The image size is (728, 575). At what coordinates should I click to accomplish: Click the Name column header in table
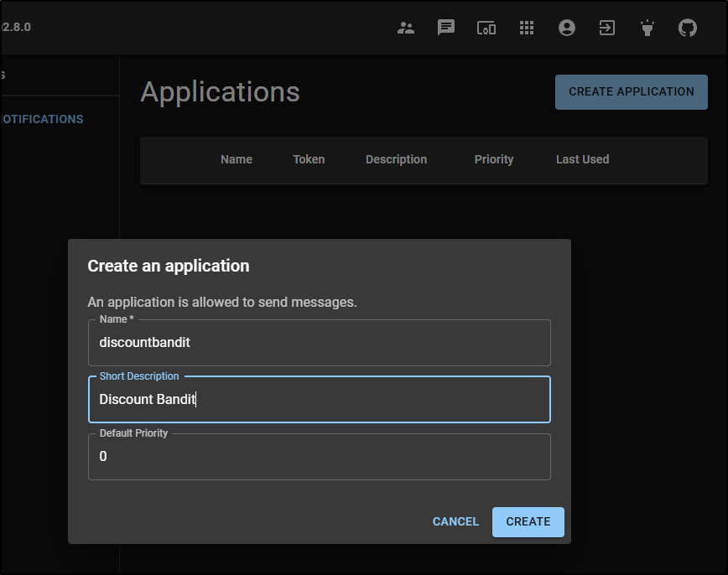coord(236,159)
